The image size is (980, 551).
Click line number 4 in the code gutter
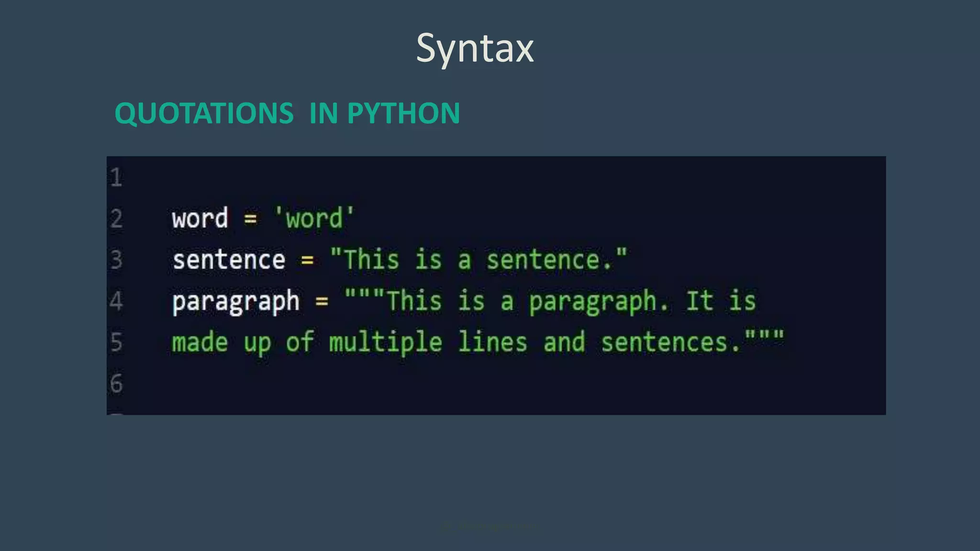click(x=116, y=301)
